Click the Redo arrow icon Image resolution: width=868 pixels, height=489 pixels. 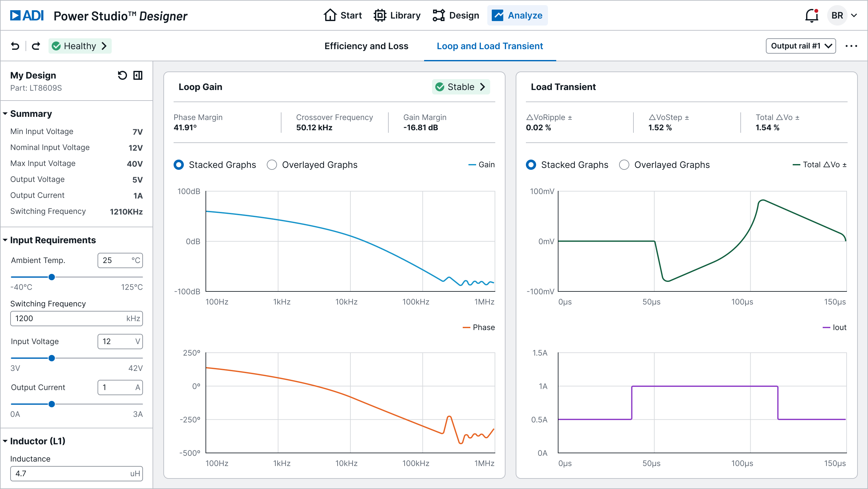click(36, 46)
